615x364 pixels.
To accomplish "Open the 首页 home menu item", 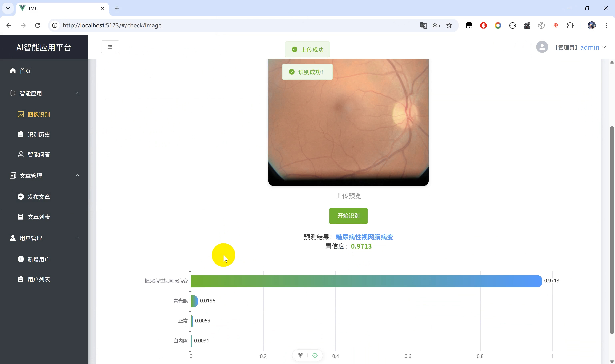I will tap(25, 71).
